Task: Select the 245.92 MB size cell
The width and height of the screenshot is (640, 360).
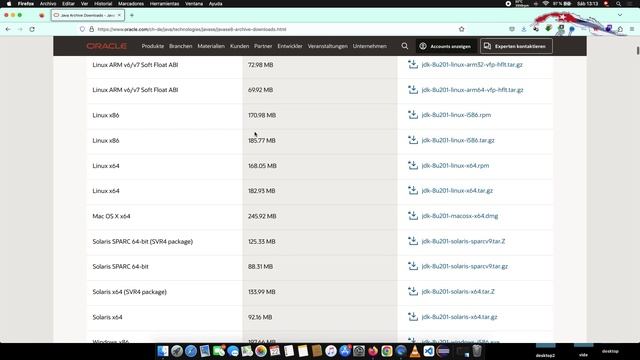Action: (320, 216)
